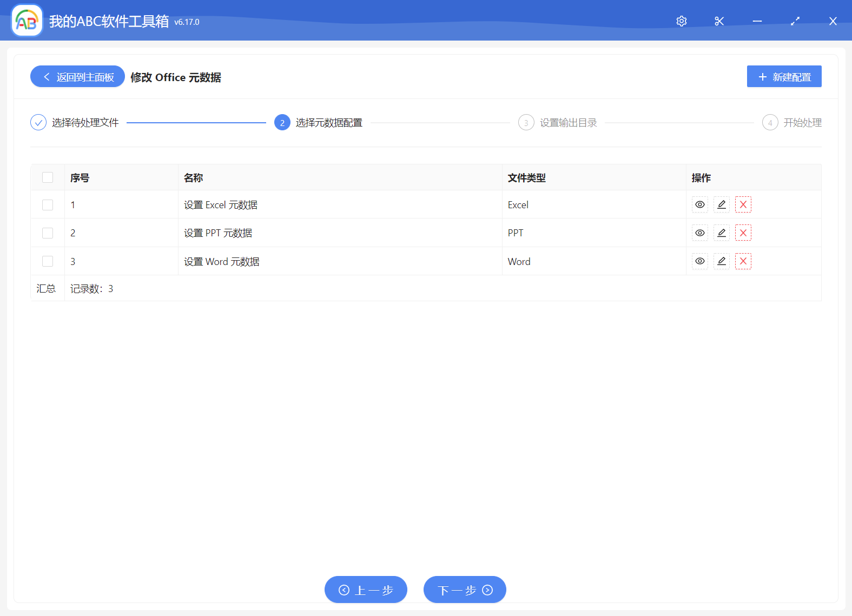
Task: Go to previous step with 上一步
Action: point(366,589)
